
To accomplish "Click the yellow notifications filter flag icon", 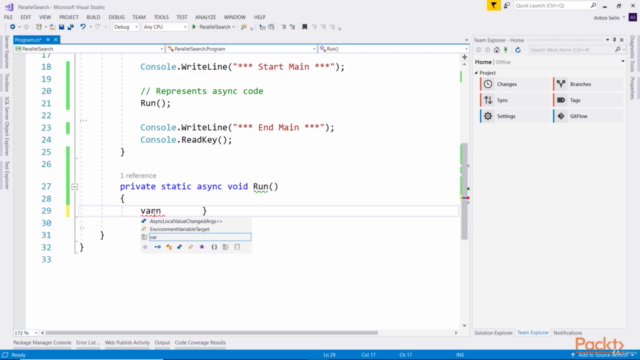I will click(x=493, y=5).
